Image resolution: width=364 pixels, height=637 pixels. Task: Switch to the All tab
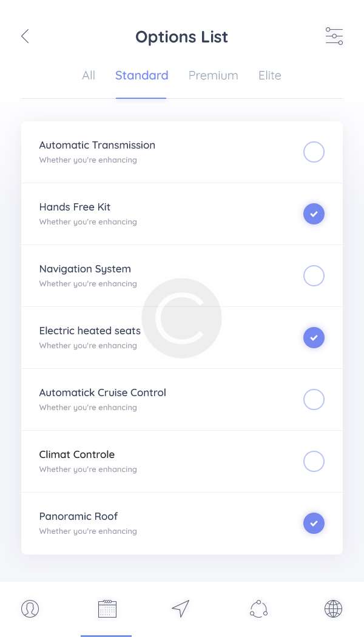(x=89, y=76)
